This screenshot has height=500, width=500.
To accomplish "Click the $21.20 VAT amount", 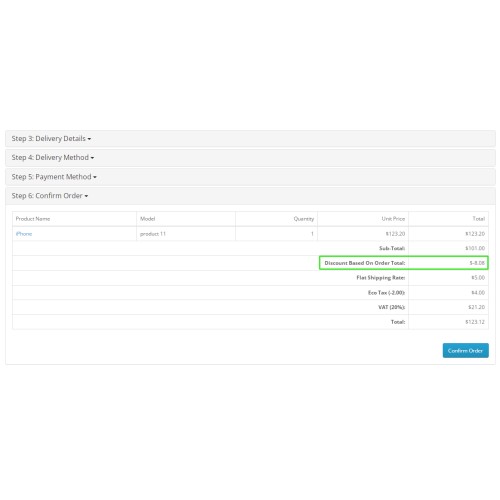I will tap(476, 307).
